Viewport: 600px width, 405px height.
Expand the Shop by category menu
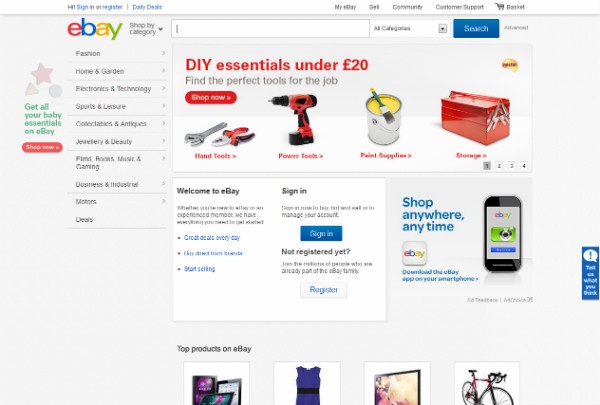(x=146, y=29)
